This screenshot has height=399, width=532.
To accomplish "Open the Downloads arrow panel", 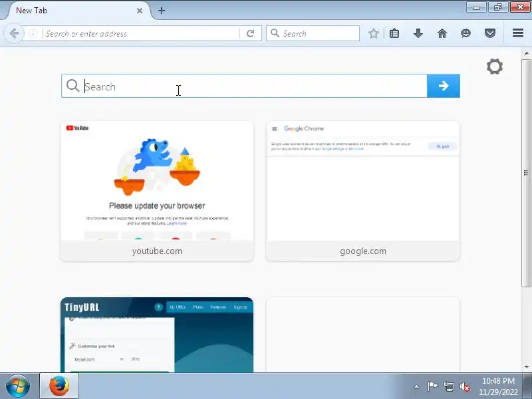I will tap(418, 33).
